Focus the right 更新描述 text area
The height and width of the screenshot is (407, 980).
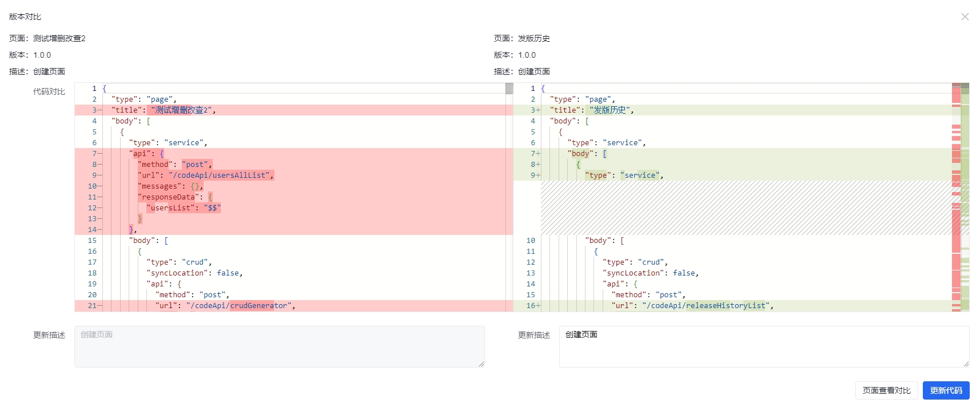click(764, 346)
